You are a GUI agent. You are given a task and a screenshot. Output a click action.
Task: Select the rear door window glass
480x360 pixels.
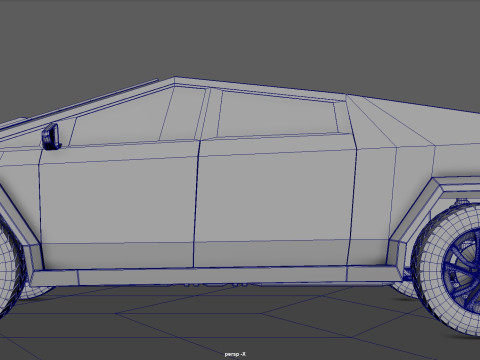277,114
